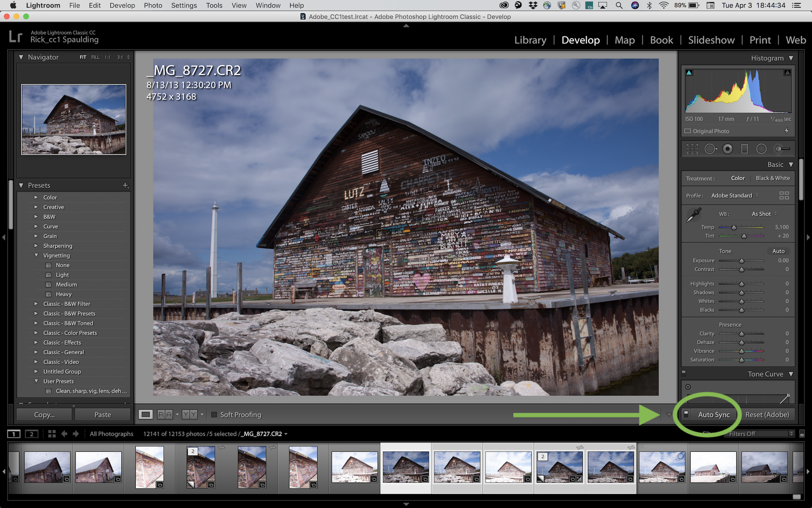This screenshot has height=508, width=812.
Task: Choose the Adjustment Brush tool
Action: 782,149
